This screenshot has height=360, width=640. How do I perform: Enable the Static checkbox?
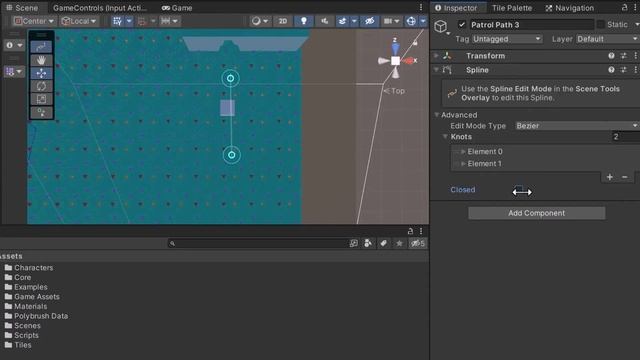600,24
